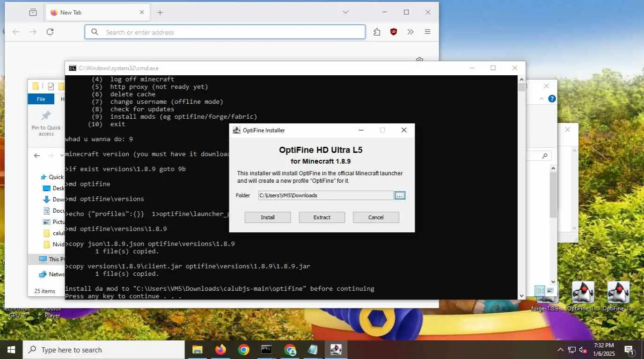Viewport: 644px width, 359px height.
Task: Select Downloads in Explorer navigation pane
Action: [53, 200]
